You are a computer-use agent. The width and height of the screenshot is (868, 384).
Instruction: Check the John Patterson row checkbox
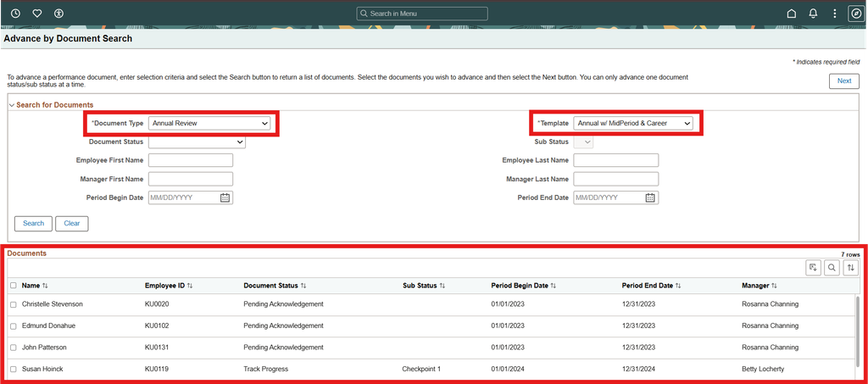coord(14,348)
